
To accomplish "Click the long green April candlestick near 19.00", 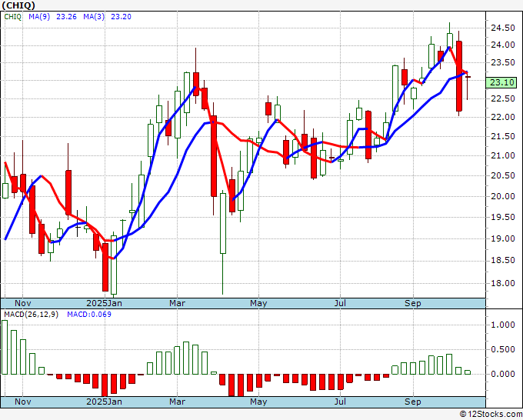I will coord(223,223).
